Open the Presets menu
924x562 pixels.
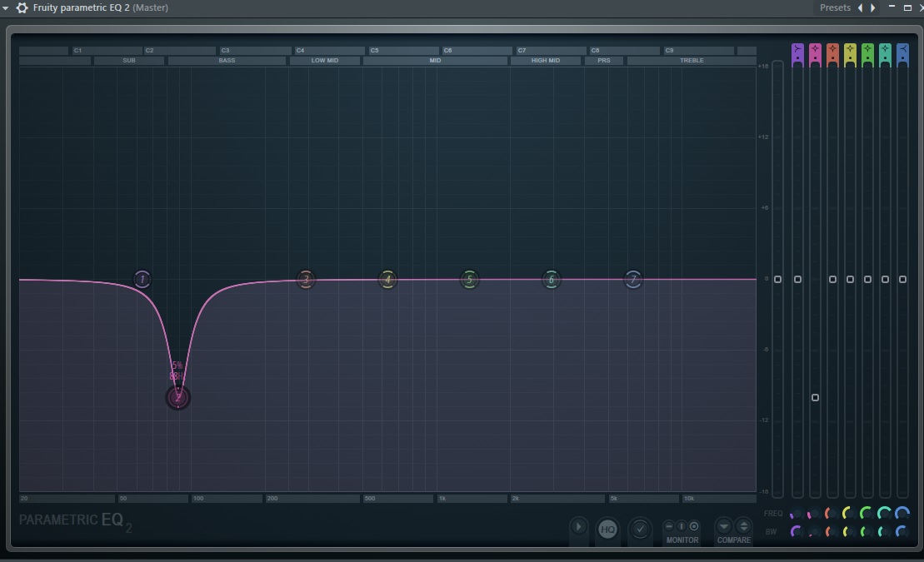click(835, 7)
